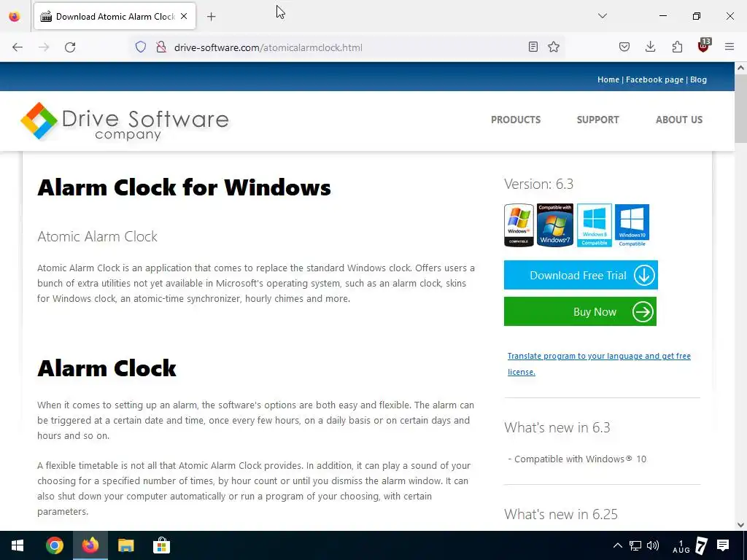The width and height of the screenshot is (747, 560).
Task: Open the SUPPORT menu
Action: [598, 120]
